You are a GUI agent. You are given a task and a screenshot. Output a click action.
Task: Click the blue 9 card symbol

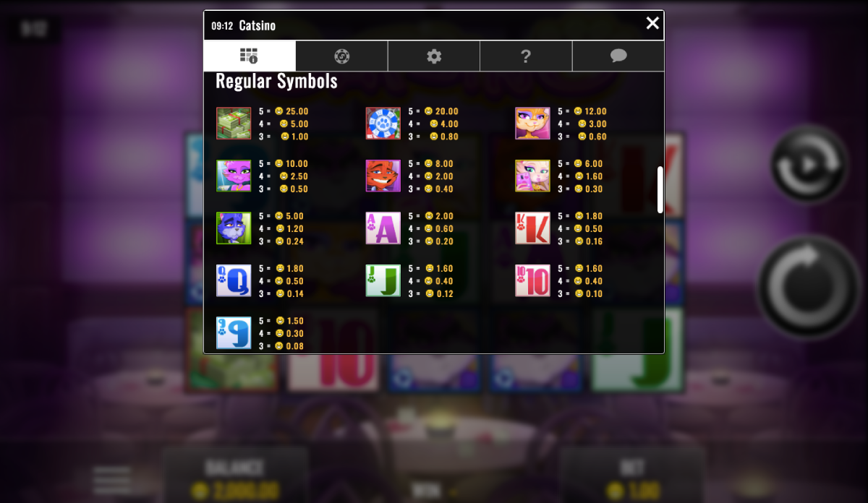[234, 332]
